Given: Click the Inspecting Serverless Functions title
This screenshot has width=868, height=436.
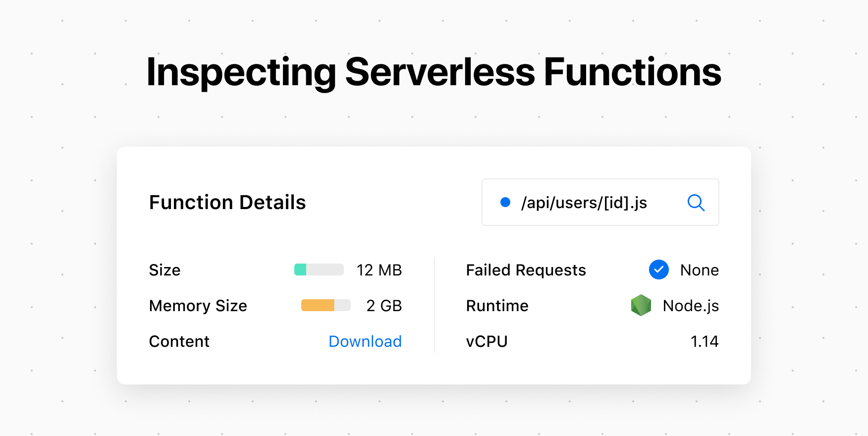Looking at the screenshot, I should click(x=434, y=72).
